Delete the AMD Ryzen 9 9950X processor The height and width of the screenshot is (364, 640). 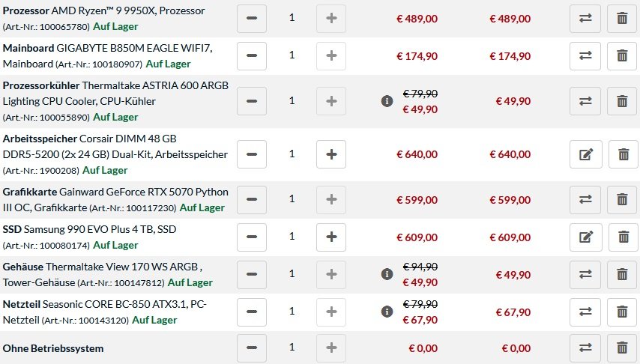[x=622, y=19]
